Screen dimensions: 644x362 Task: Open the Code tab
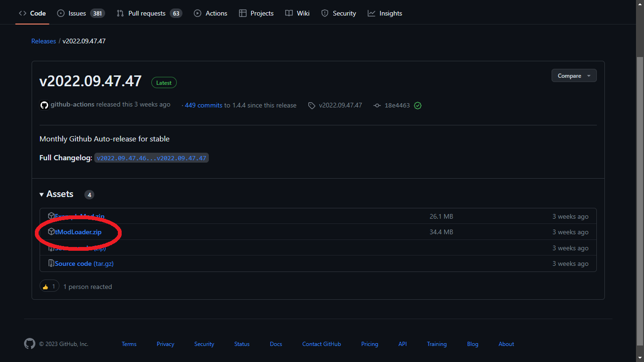click(x=32, y=13)
